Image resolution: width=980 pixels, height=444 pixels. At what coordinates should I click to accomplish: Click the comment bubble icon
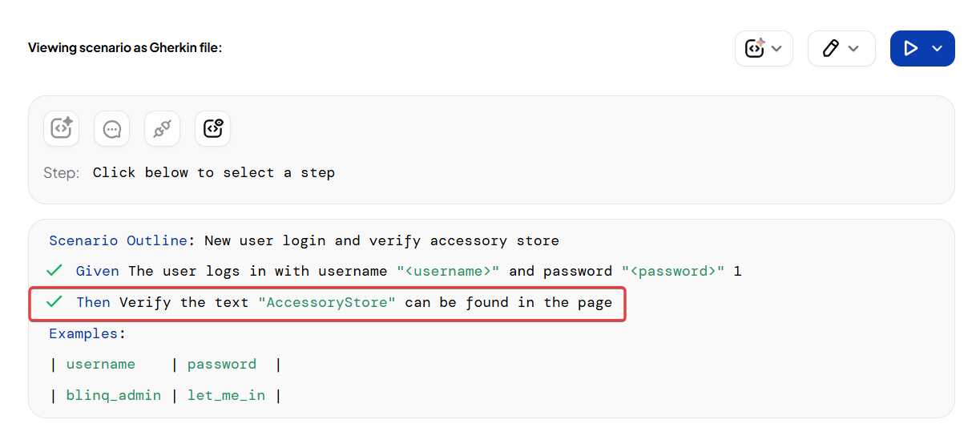pos(112,128)
